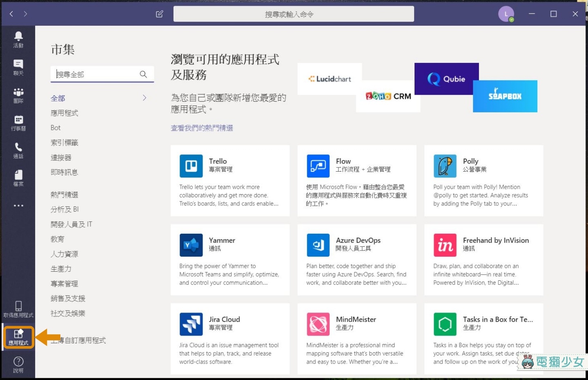The width and height of the screenshot is (588, 380).
Task: Select the 專案管理 category in left list
Action: coord(65,284)
